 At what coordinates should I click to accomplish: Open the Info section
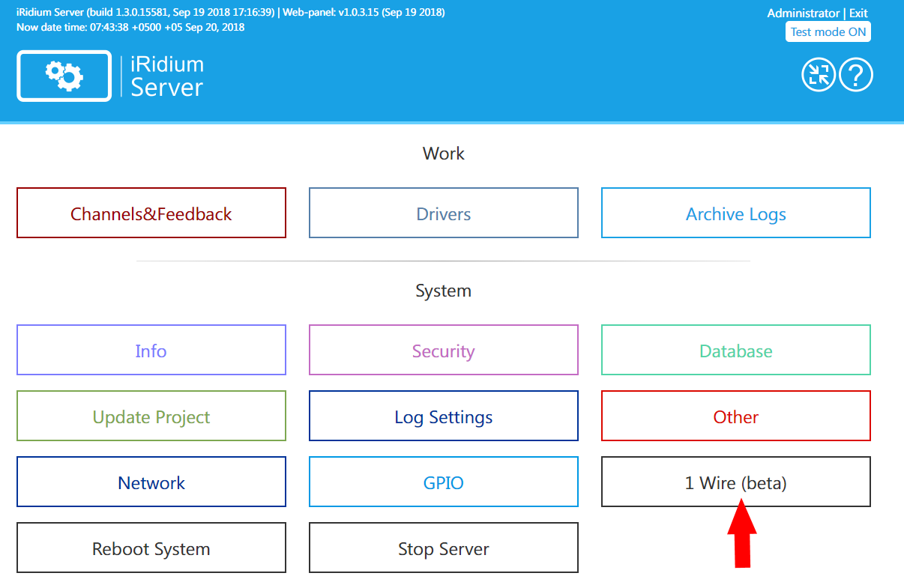(x=151, y=350)
